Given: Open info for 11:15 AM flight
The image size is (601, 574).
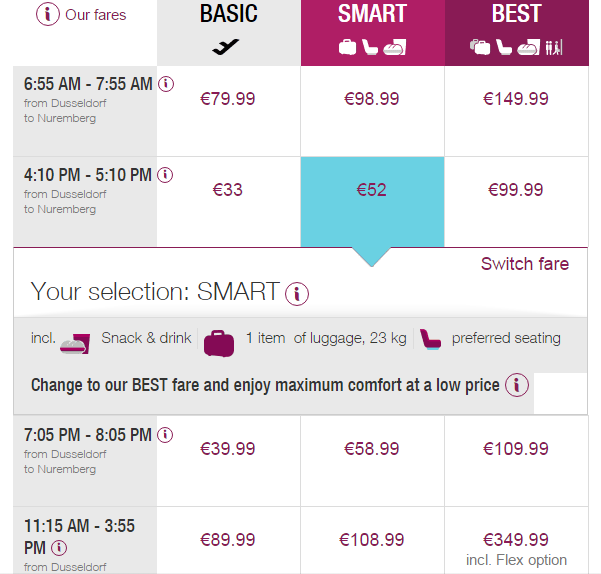Looking at the screenshot, I should 59,548.
